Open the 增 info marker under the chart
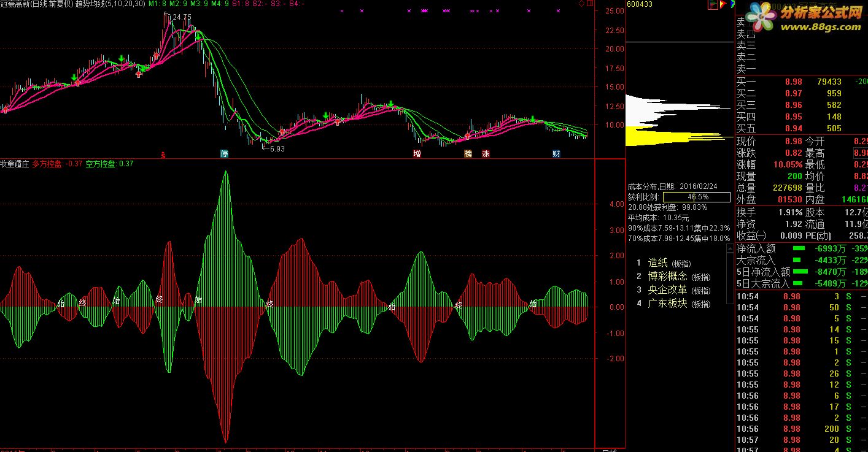 click(x=417, y=153)
